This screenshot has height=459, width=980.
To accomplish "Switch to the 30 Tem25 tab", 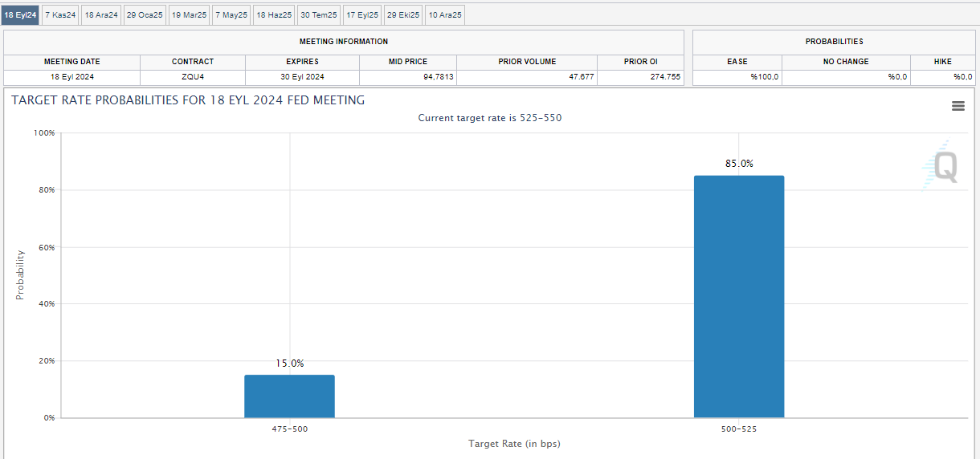I will click(318, 15).
